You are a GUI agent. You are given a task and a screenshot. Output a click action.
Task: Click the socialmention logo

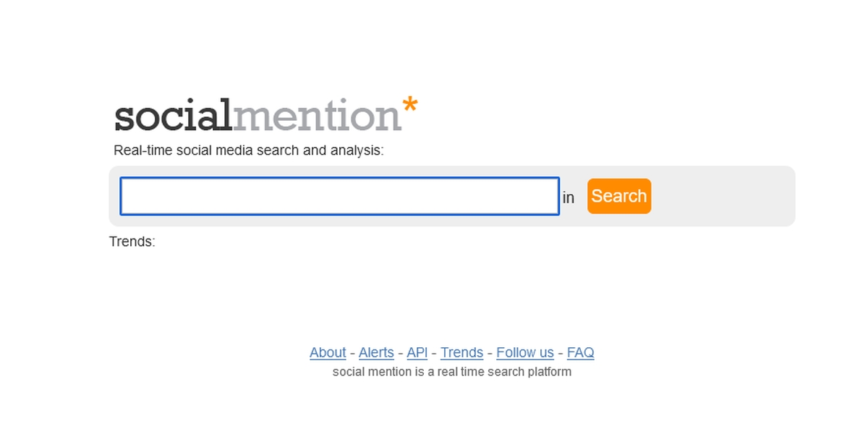(265, 116)
